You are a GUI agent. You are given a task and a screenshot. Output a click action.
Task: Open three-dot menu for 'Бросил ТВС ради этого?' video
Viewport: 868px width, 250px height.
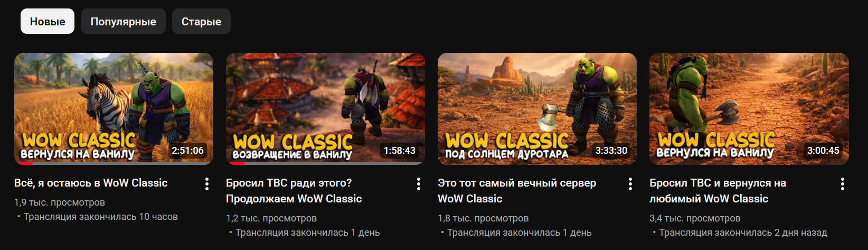[x=419, y=183]
